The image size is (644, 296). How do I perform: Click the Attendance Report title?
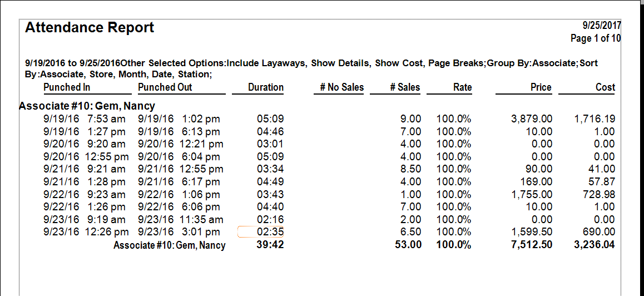tap(90, 28)
